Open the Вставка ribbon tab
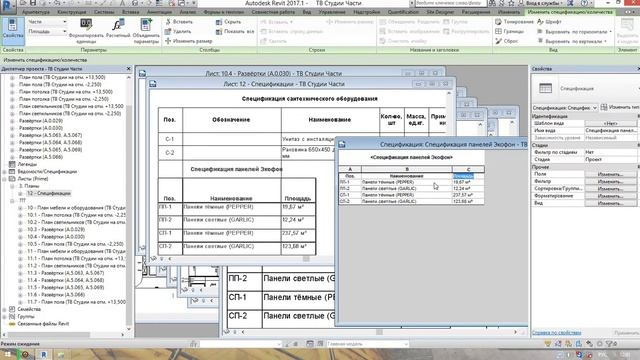 (131, 12)
